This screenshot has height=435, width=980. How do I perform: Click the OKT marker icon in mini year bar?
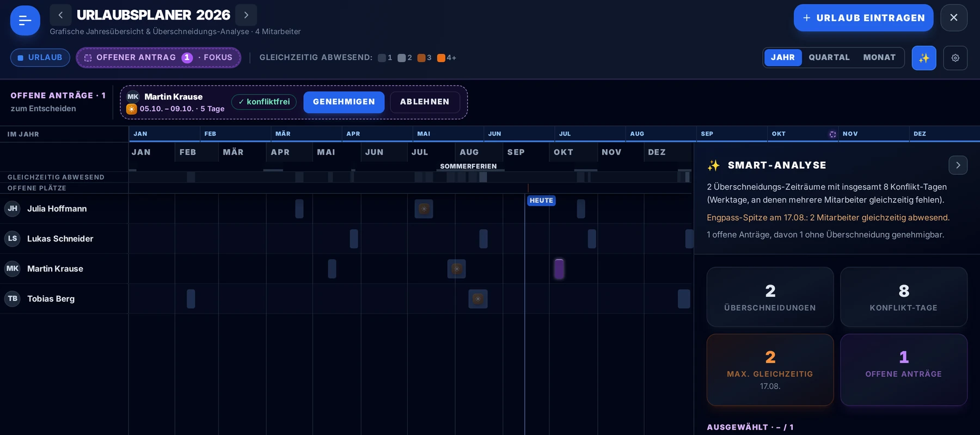click(x=832, y=134)
